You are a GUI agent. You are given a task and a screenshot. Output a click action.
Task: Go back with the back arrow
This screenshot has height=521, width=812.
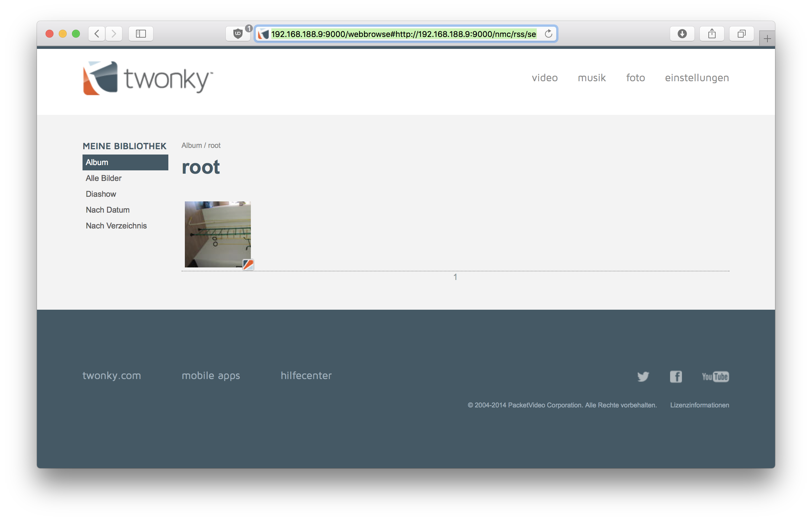click(97, 34)
